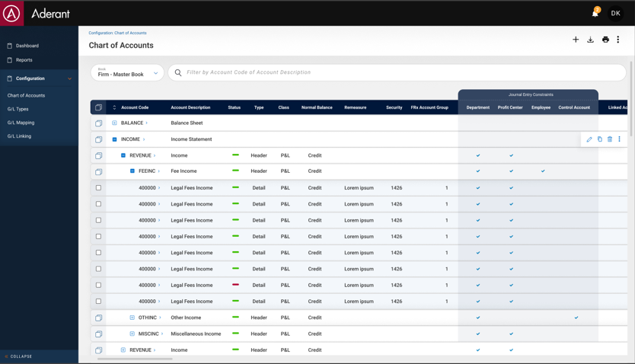Open the Firm - Master Book dropdown
The height and width of the screenshot is (364, 635).
127,73
